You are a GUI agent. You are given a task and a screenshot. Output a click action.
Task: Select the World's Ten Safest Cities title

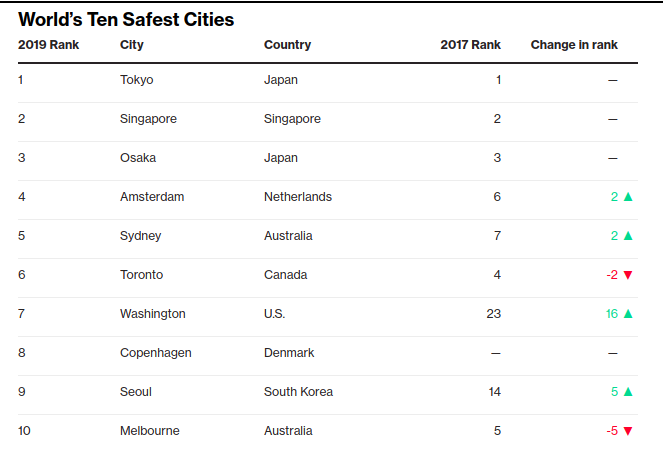pos(126,19)
